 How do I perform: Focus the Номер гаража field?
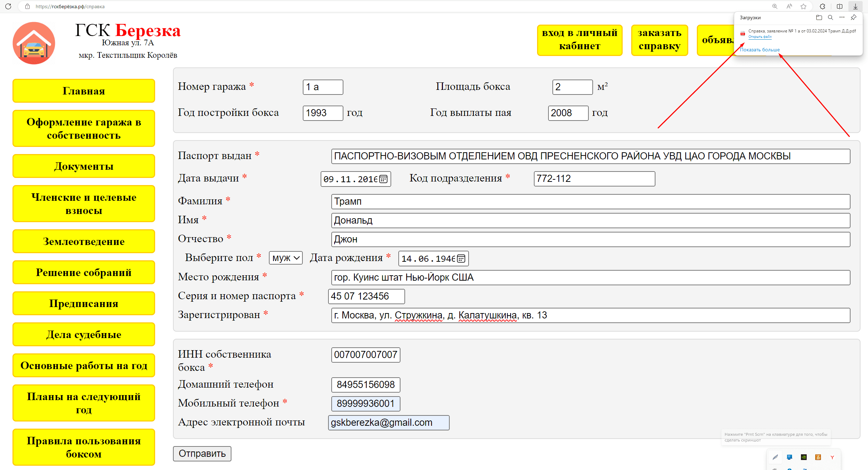(x=323, y=87)
